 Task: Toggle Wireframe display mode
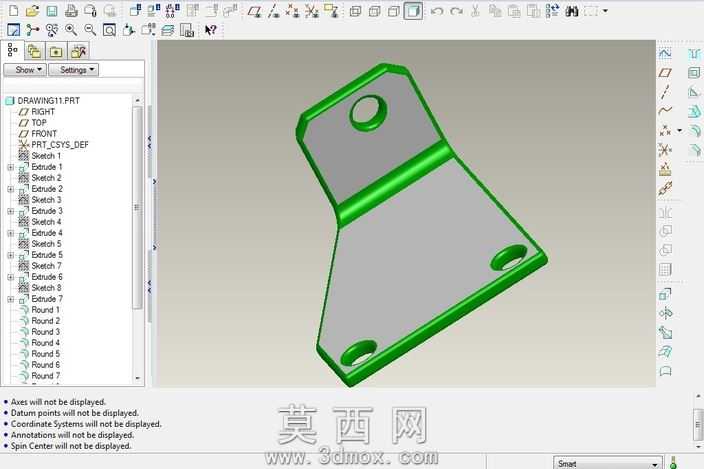point(355,11)
